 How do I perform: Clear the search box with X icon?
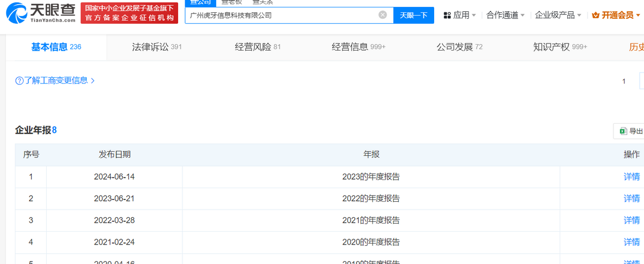coord(383,15)
